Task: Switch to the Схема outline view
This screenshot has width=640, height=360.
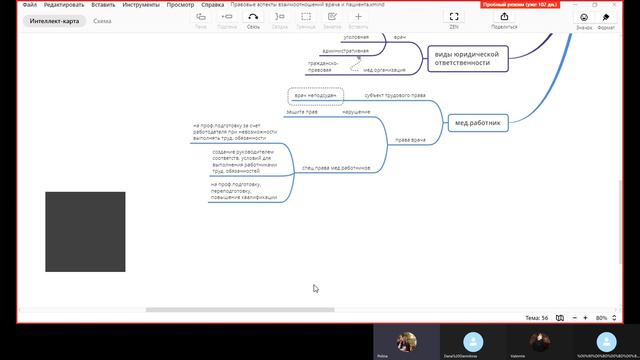Action: [102, 21]
